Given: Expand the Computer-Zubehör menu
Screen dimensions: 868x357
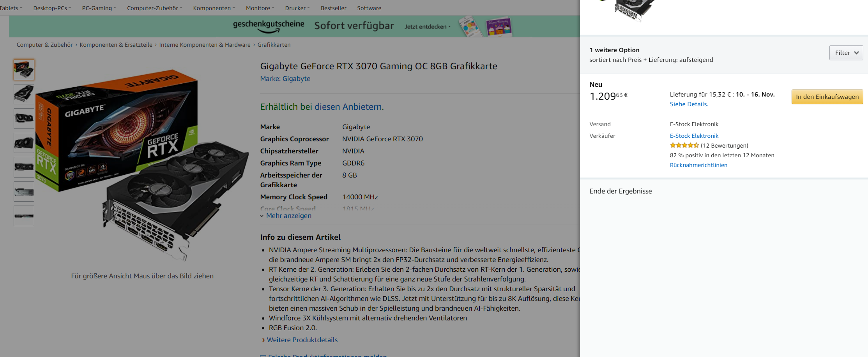Looking at the screenshot, I should click(154, 8).
